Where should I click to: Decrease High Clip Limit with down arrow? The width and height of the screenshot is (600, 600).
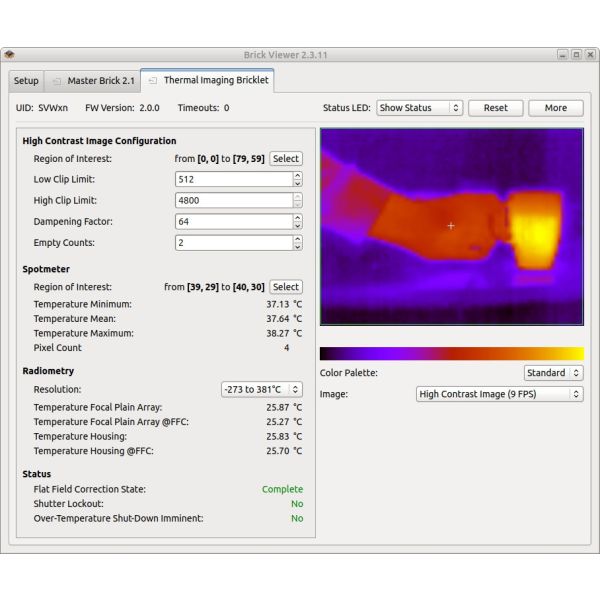pyautogui.click(x=298, y=204)
